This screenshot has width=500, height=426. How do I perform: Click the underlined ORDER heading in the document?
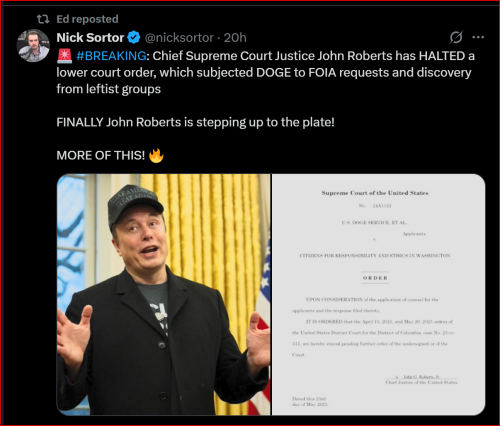(375, 278)
